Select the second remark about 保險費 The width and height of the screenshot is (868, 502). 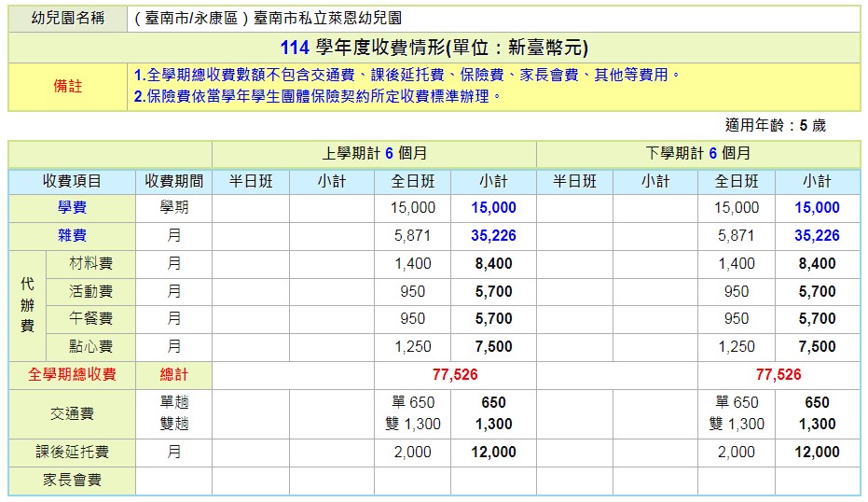(x=317, y=96)
